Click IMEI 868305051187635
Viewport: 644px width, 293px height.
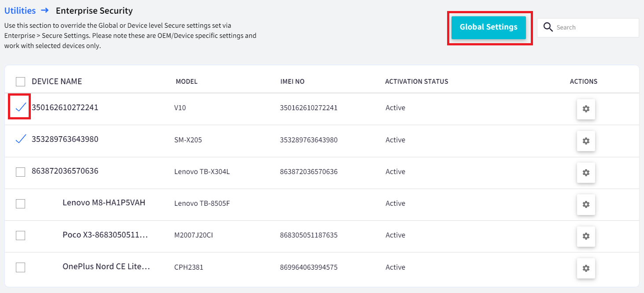pyautogui.click(x=309, y=235)
